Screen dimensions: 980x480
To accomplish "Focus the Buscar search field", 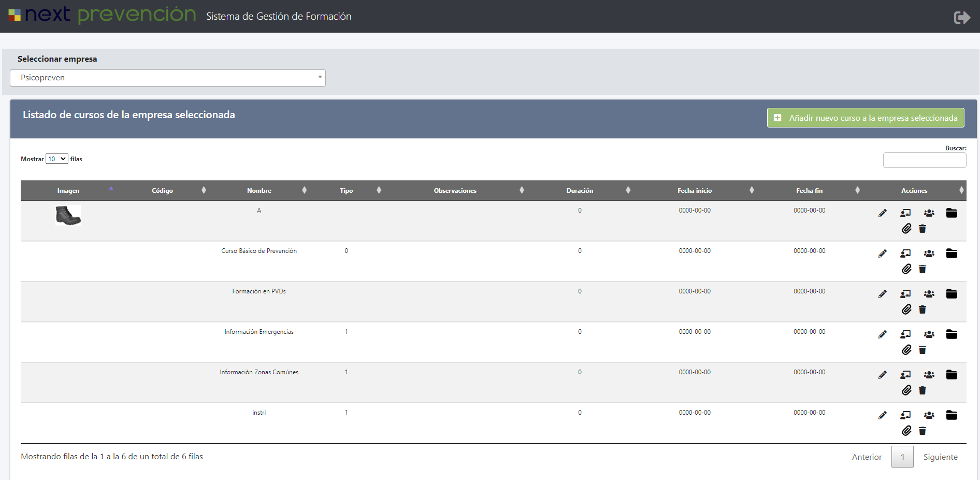I will 925,160.
